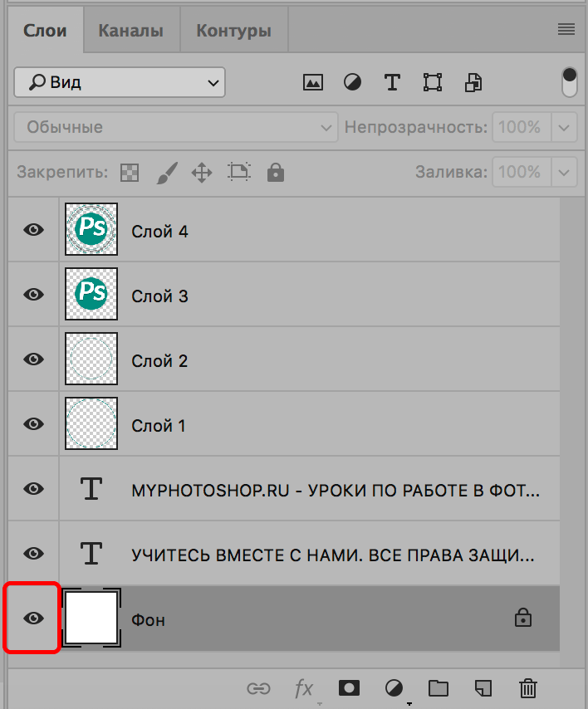Create new fill or adjustment layer
This screenshot has height=709, width=588.
[394, 688]
